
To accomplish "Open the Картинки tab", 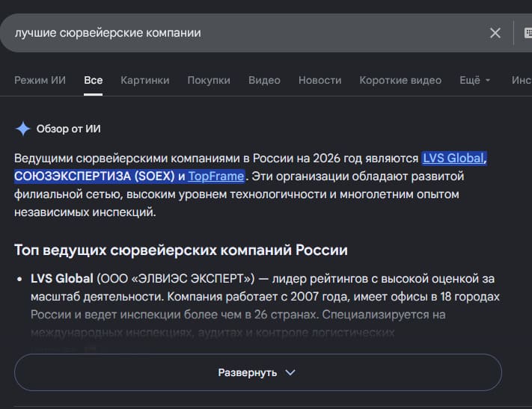I will [x=145, y=80].
